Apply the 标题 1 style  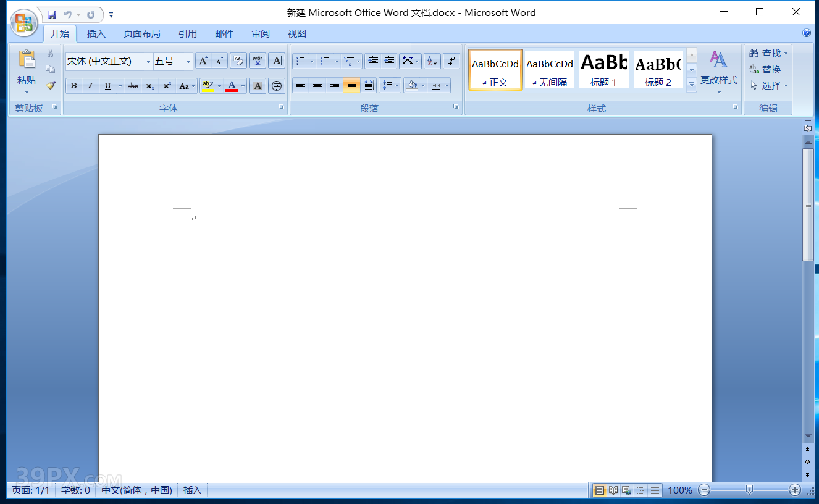pos(603,70)
